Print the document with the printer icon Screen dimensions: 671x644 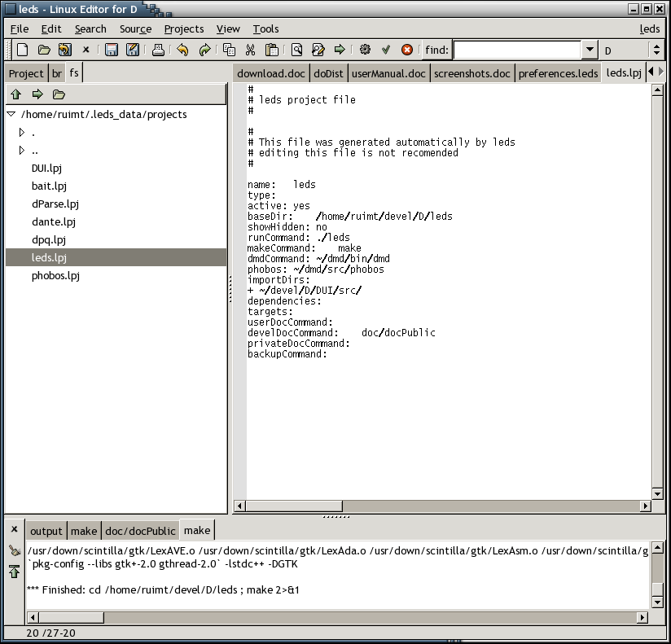[158, 50]
